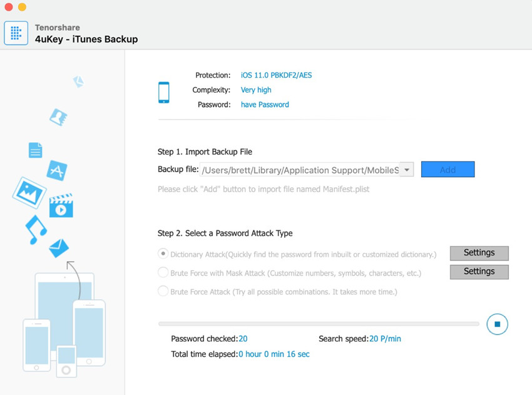Click the 'Complexity:' label
The image size is (532, 395).
click(211, 90)
